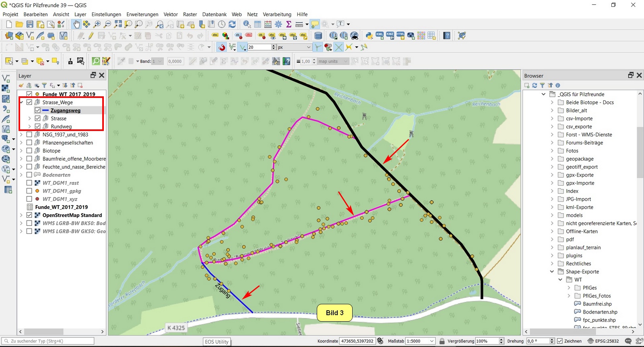Toggle the snapping magnet icon
This screenshot has height=347, width=644.
point(222,47)
